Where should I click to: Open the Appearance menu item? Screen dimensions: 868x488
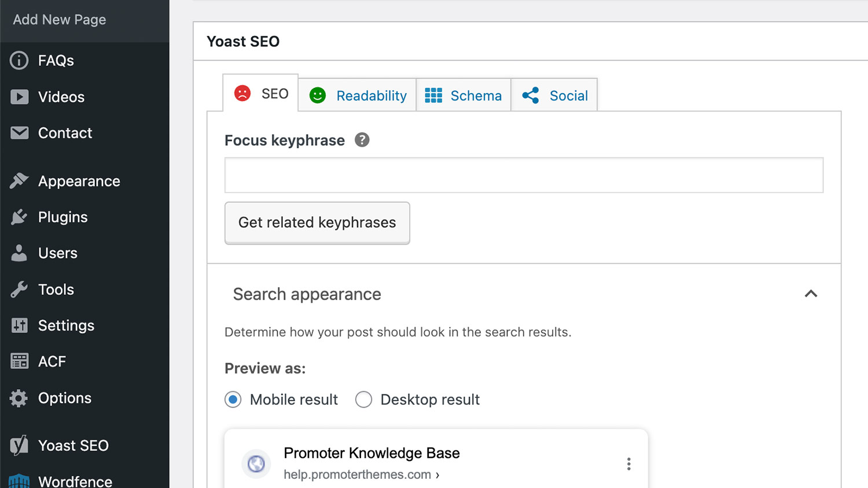coord(79,181)
